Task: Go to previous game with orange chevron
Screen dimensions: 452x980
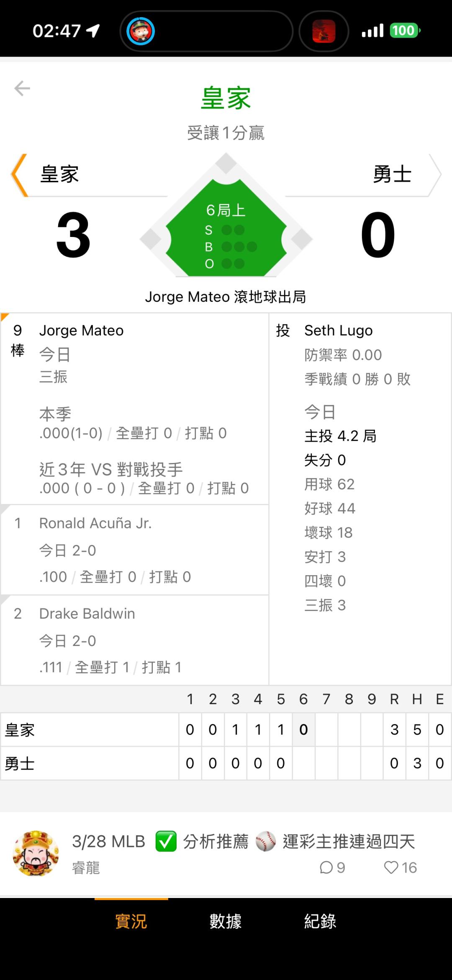Action: (x=19, y=175)
